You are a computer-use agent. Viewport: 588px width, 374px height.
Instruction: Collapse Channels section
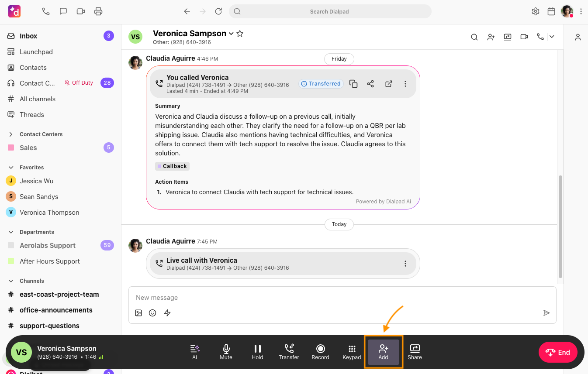pyautogui.click(x=11, y=281)
